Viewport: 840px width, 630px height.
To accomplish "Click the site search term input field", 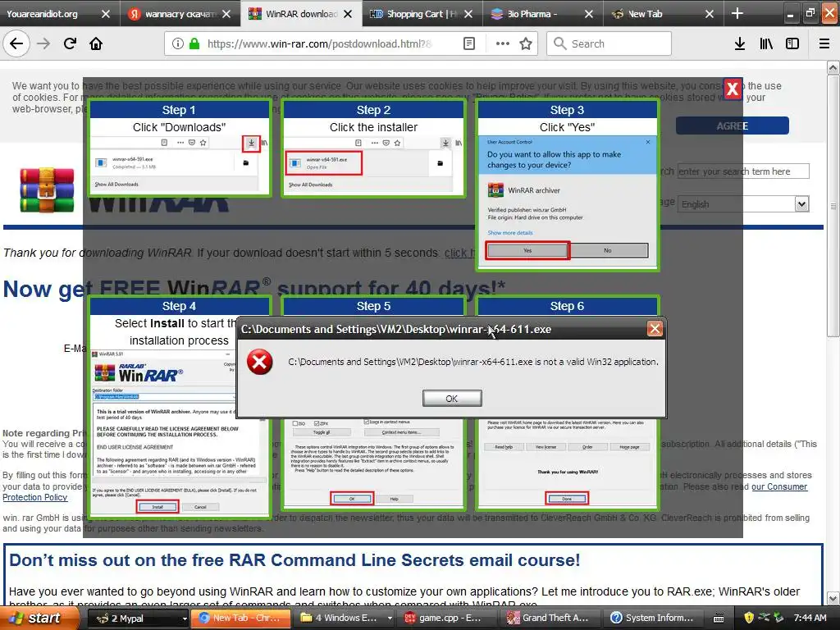I will click(x=743, y=171).
